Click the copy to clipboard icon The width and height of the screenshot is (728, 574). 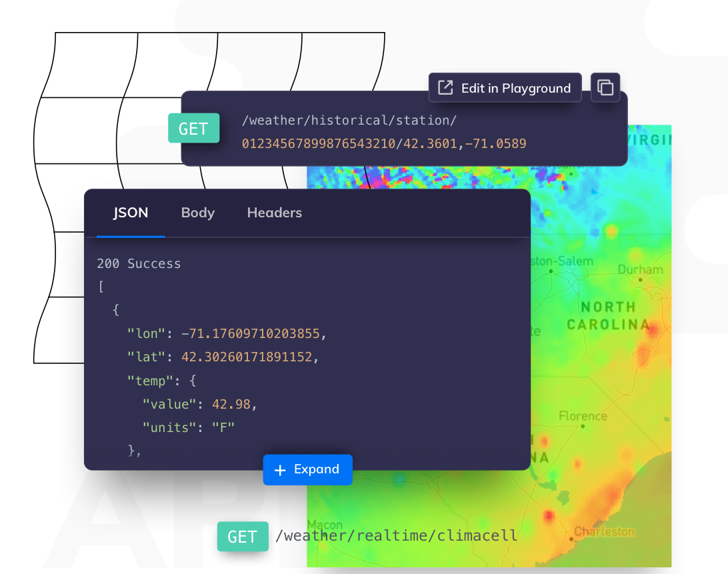(605, 87)
